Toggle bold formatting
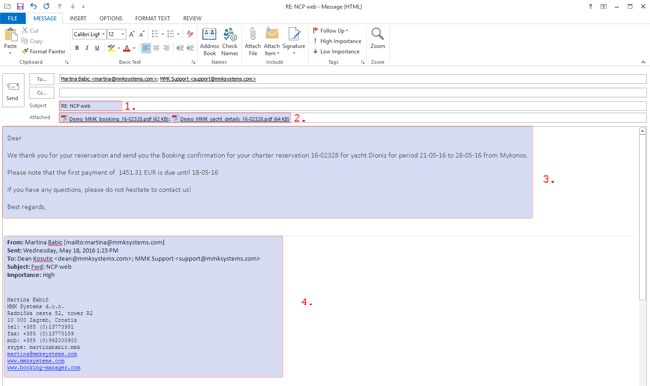 click(77, 48)
